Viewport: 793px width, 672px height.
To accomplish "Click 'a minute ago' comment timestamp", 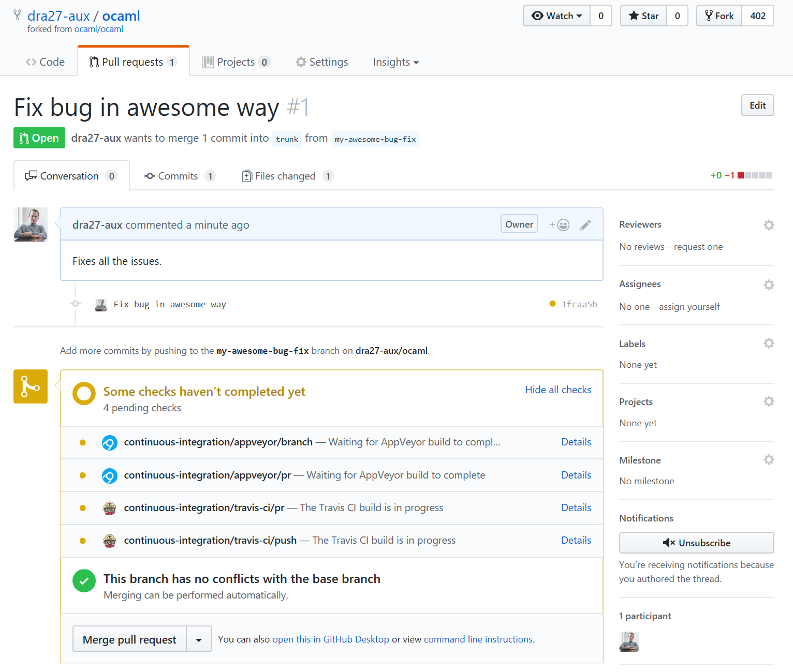I will point(217,225).
